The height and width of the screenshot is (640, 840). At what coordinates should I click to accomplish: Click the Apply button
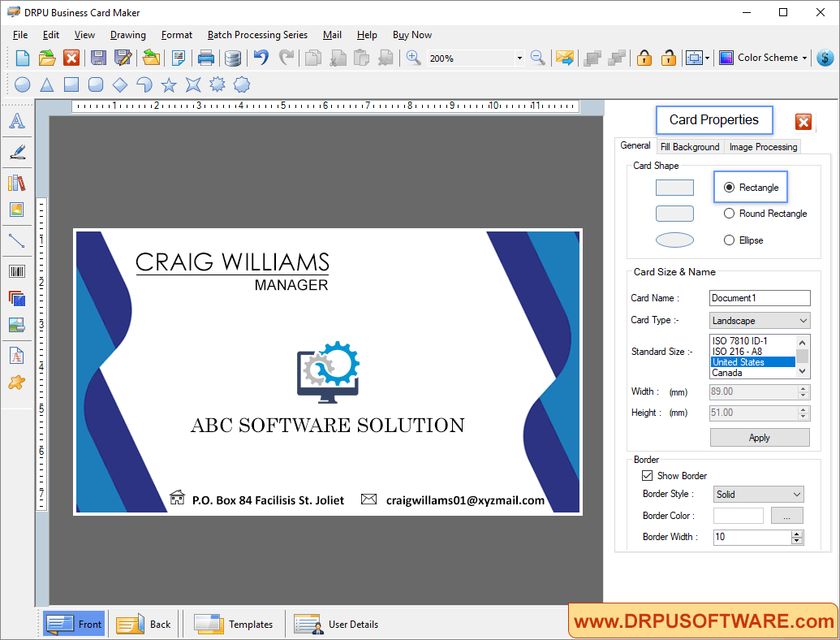tap(760, 438)
